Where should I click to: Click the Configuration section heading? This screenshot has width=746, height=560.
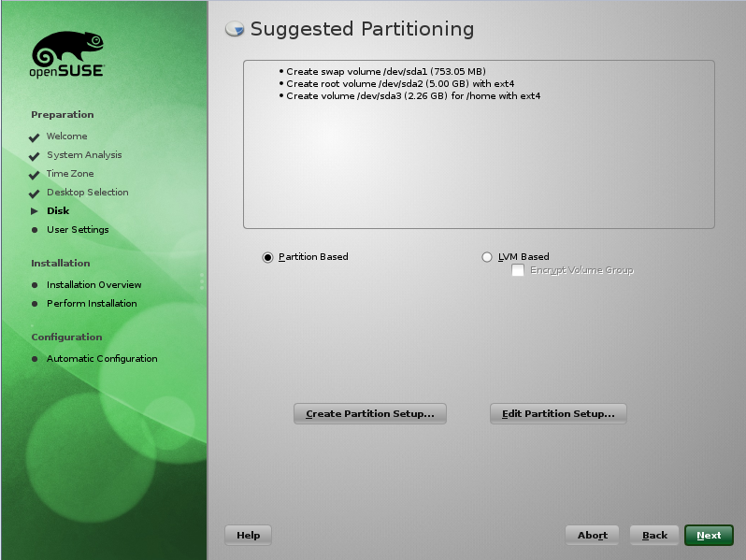point(66,337)
